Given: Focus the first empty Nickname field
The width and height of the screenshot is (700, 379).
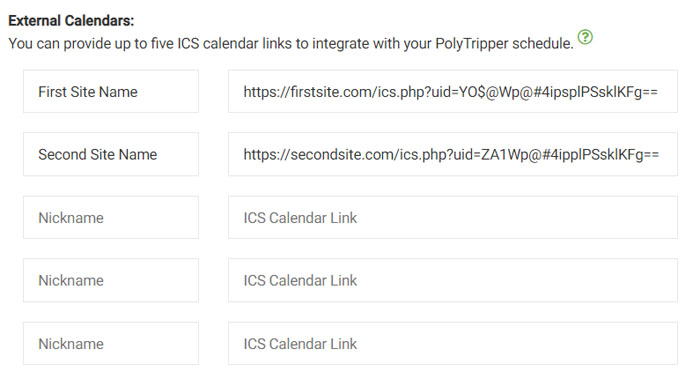Looking at the screenshot, I should click(111, 217).
